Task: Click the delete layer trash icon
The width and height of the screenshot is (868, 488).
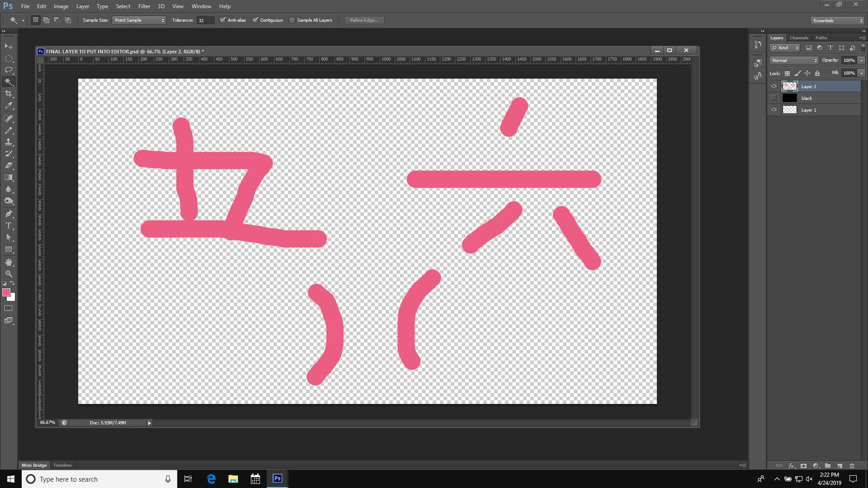Action: point(852,465)
